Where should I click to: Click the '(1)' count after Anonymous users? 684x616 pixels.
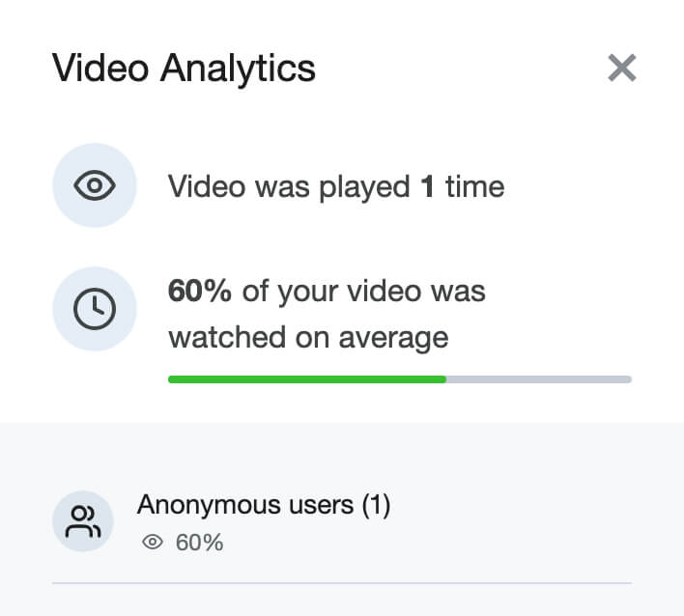[x=376, y=505]
